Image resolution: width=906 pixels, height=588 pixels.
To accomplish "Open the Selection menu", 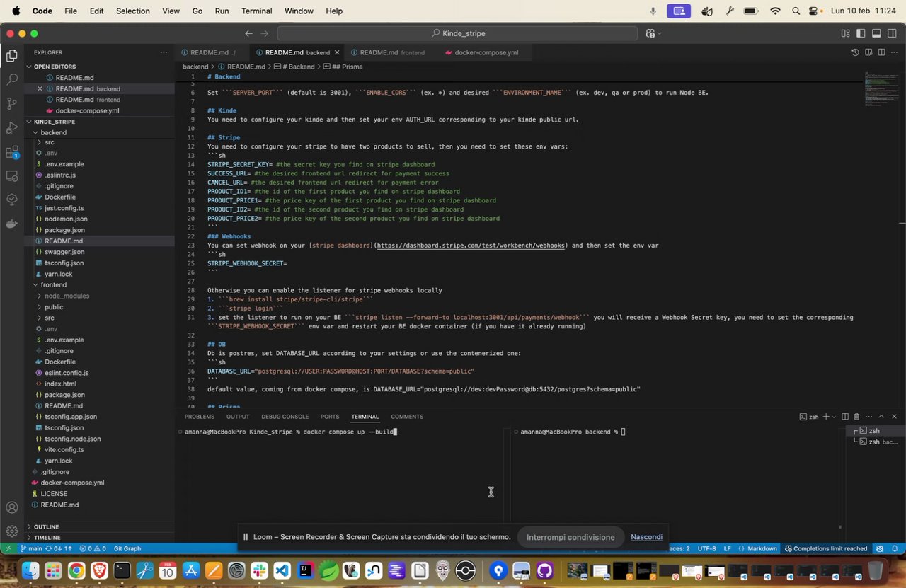I will coord(133,11).
